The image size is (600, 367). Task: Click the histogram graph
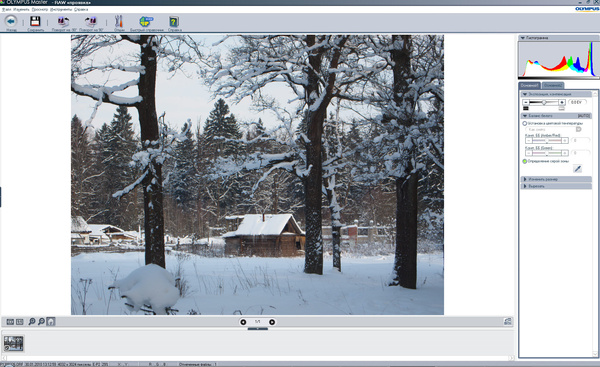pos(559,59)
